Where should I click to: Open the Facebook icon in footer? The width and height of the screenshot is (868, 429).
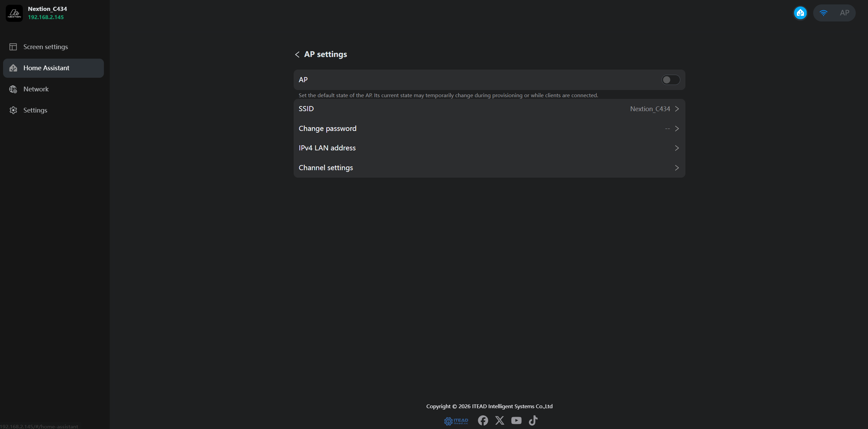[483, 420]
